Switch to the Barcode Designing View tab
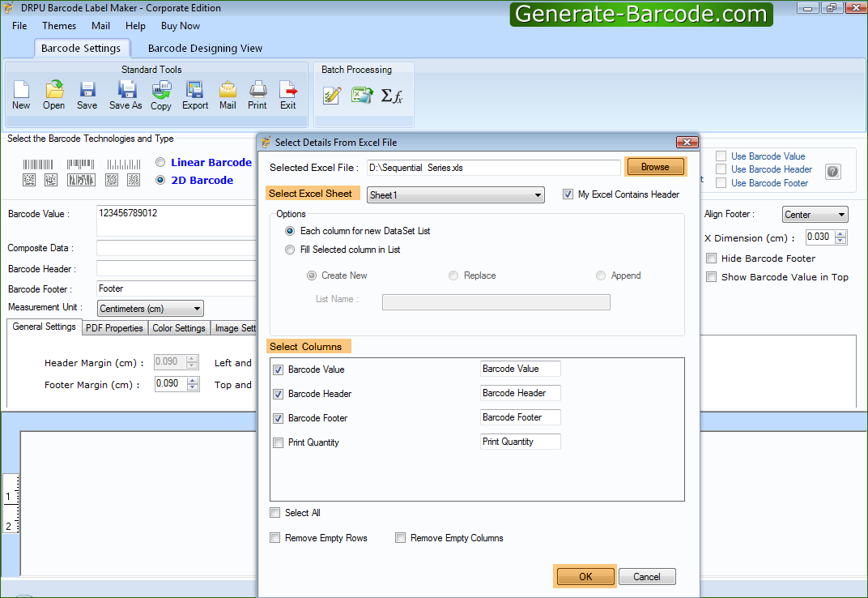The image size is (868, 598). coord(205,48)
